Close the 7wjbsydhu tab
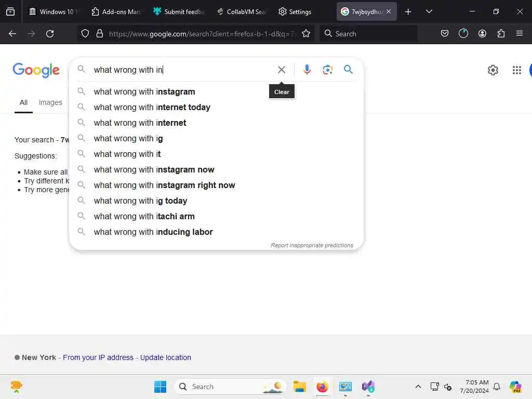The height and width of the screenshot is (399, 532). pyautogui.click(x=389, y=11)
